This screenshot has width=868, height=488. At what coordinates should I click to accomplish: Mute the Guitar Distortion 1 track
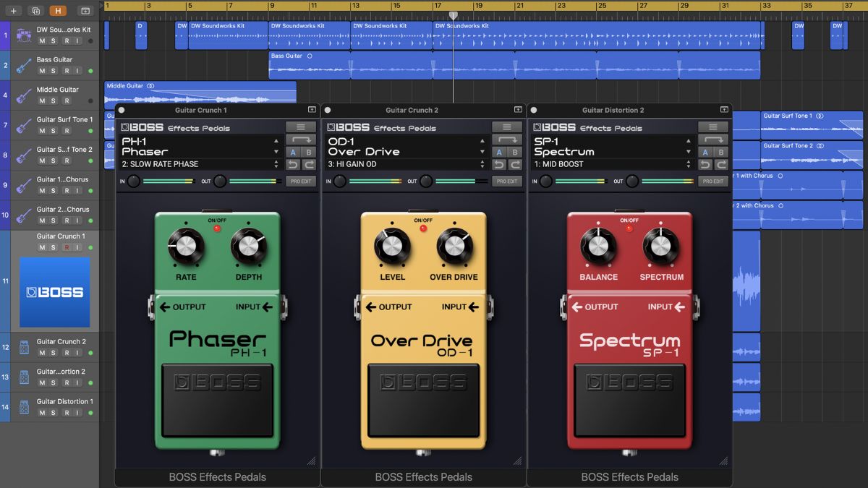[x=42, y=413]
